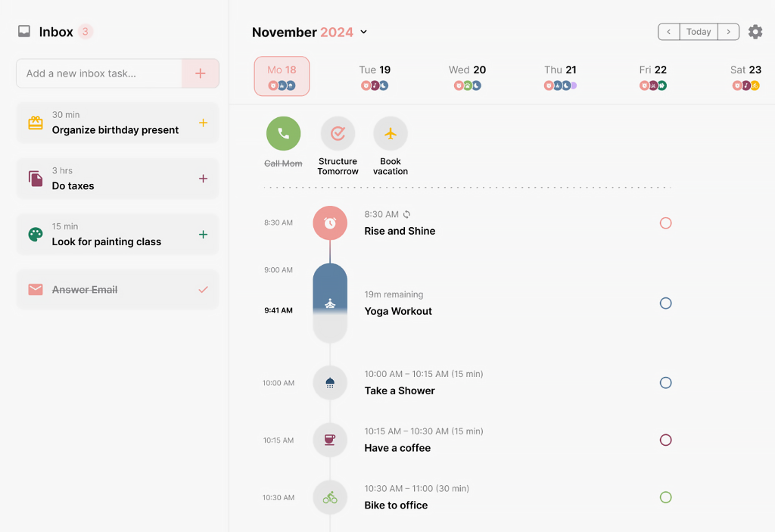This screenshot has height=532, width=775.
Task: Mark Rise and Shine as completed
Action: (665, 222)
